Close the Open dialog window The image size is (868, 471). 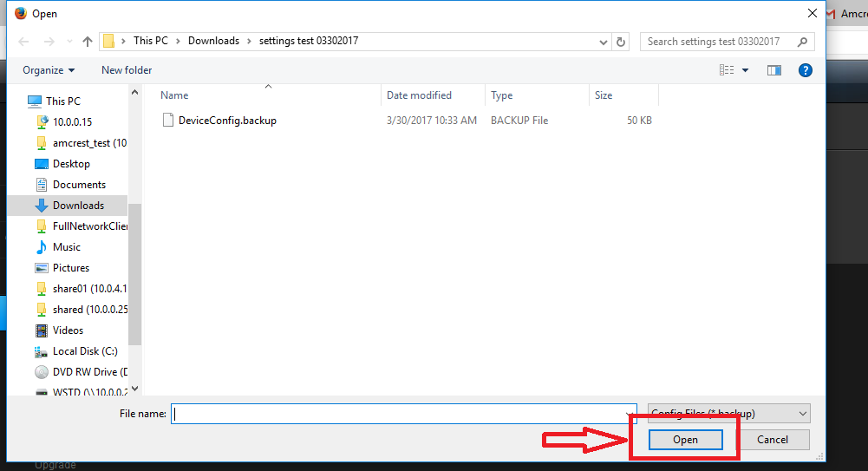coord(813,13)
